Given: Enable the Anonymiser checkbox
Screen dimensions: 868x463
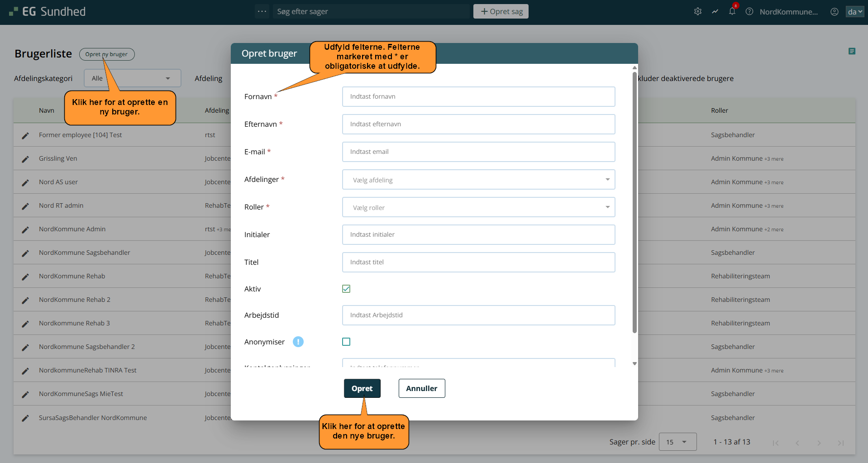Looking at the screenshot, I should pyautogui.click(x=346, y=342).
